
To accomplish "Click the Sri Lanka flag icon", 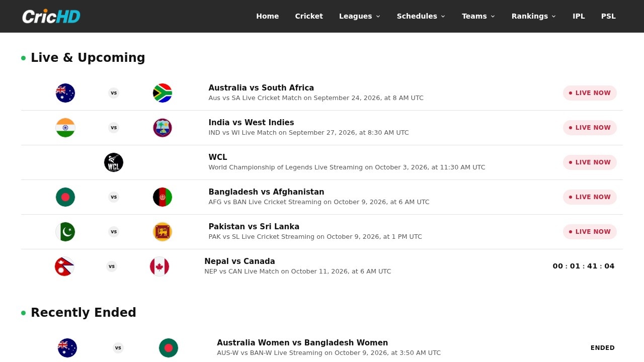I will [163, 232].
